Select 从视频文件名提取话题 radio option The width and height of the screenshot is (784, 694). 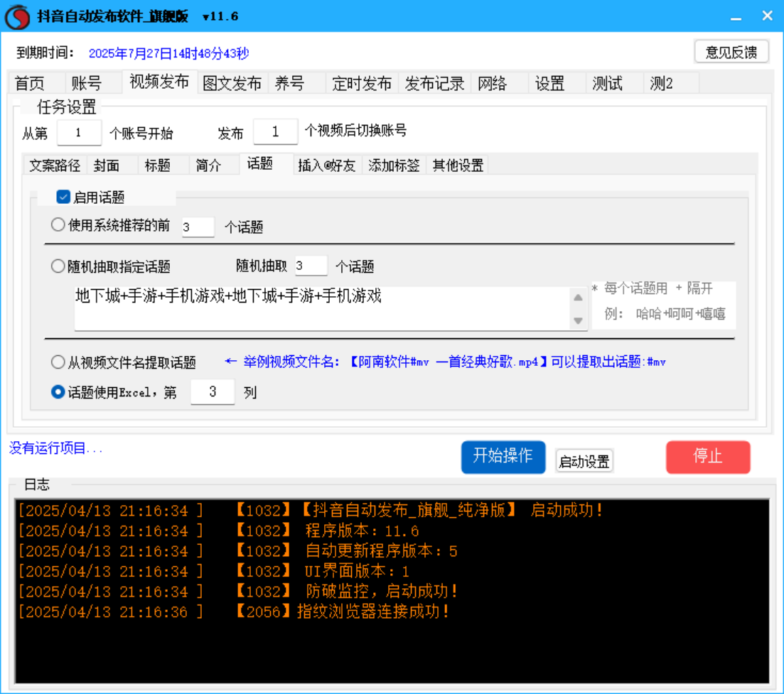(58, 362)
